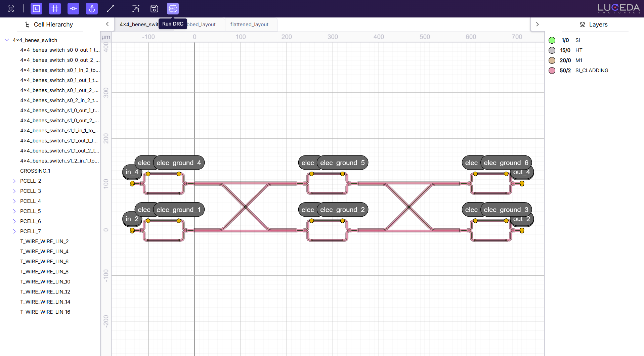Click the elec_ground_5 port label

(342, 163)
